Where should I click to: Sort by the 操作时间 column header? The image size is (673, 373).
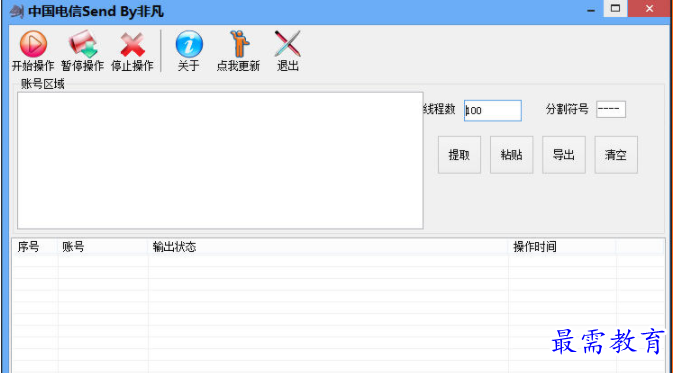pyautogui.click(x=562, y=247)
